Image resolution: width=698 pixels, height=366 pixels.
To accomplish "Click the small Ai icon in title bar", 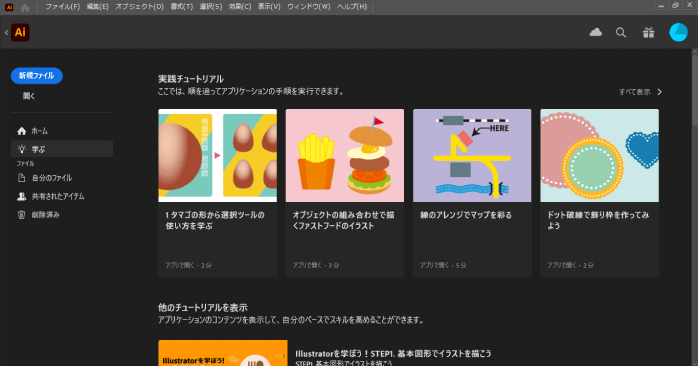I will 9,7.
